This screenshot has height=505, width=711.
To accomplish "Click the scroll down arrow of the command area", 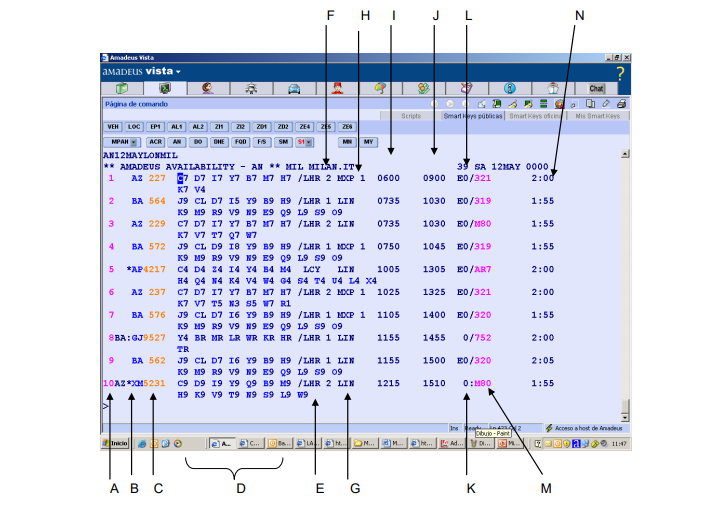I will tap(625, 418).
